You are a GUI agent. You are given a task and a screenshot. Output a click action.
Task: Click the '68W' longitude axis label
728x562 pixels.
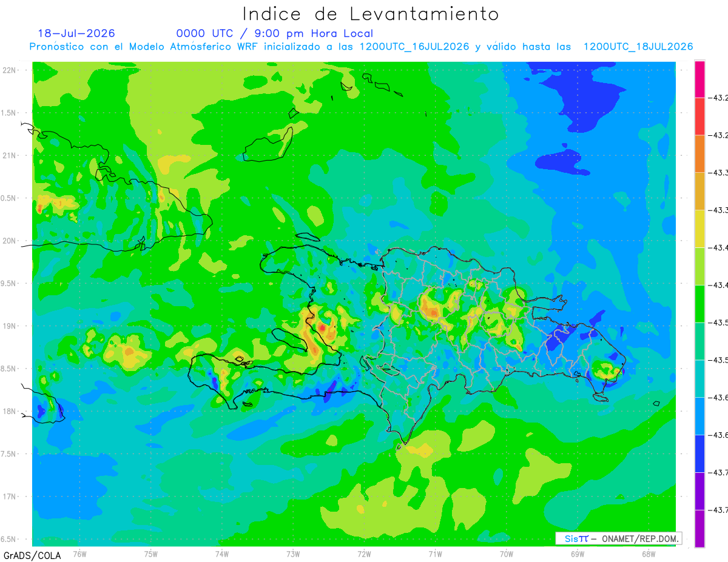pos(649,554)
